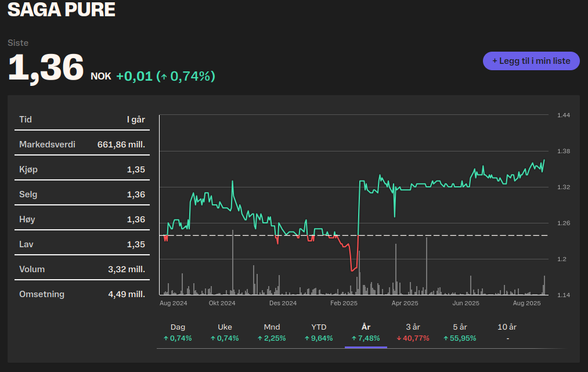Click the 'SAGA PURE' heading
This screenshot has width=588, height=372.
tap(61, 10)
